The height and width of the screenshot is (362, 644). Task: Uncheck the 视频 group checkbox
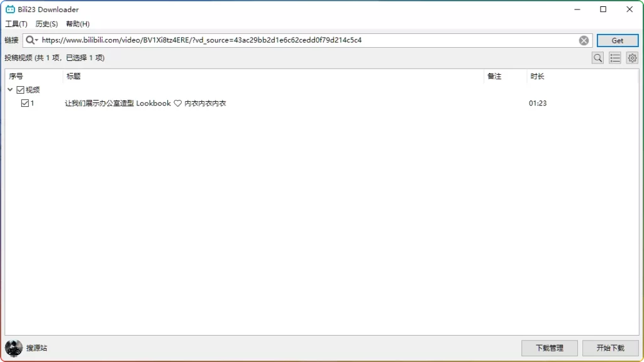point(19,89)
